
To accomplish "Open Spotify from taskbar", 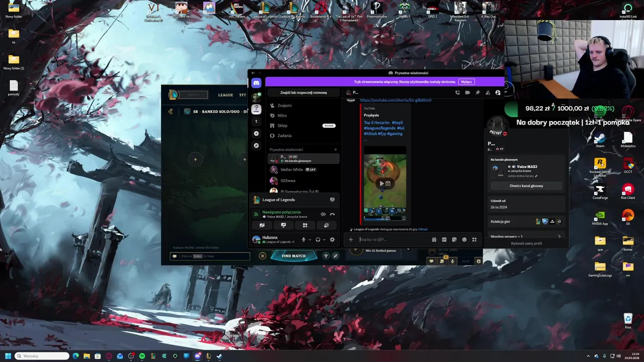I will click(x=142, y=356).
